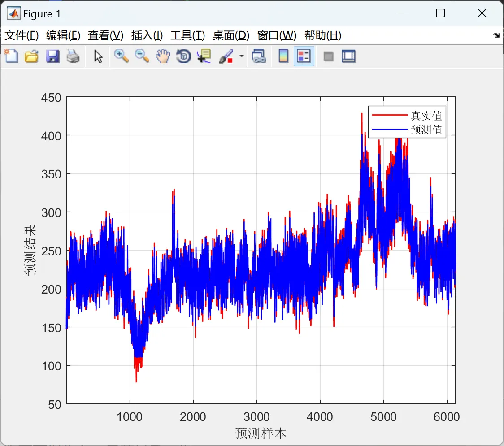Viewport: 504px width, 446px height.
Task: Click the Hide Plot Tools icon
Action: (x=328, y=56)
